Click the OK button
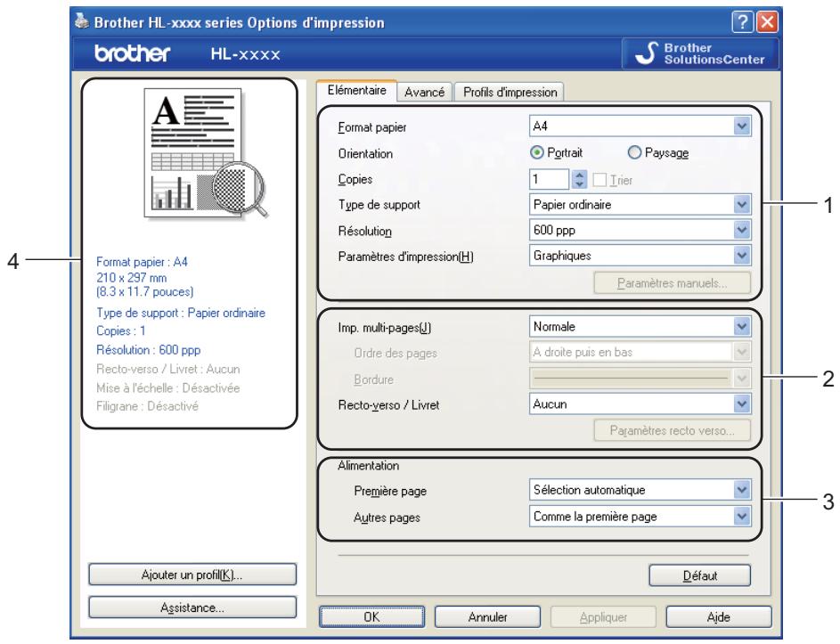 pyautogui.click(x=371, y=616)
